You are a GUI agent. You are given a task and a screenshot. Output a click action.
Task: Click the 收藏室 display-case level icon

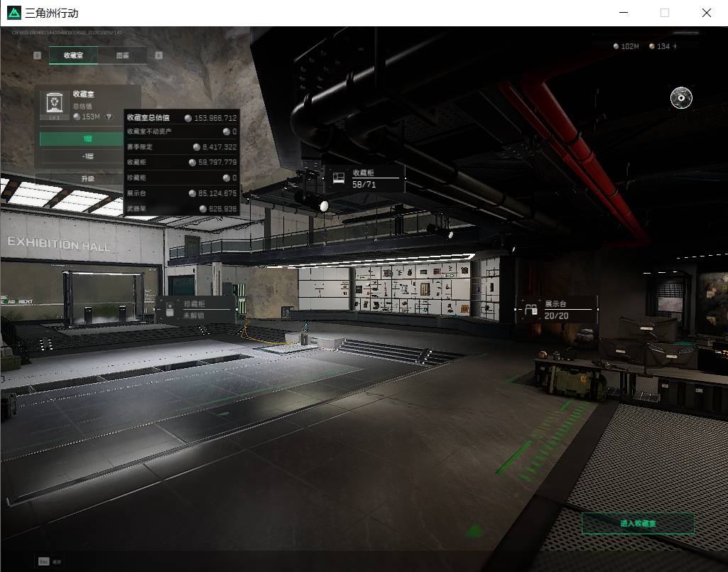coord(54,105)
